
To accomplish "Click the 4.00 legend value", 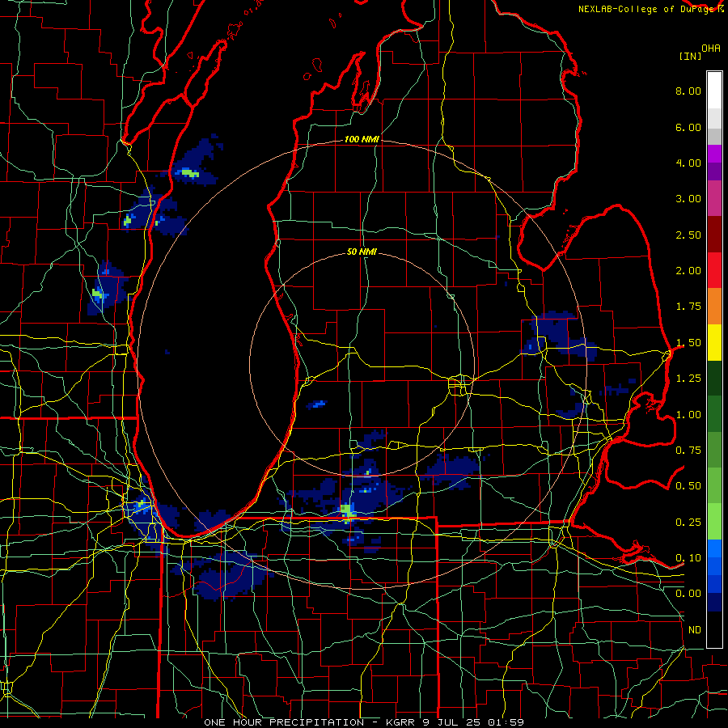I will coord(688,163).
